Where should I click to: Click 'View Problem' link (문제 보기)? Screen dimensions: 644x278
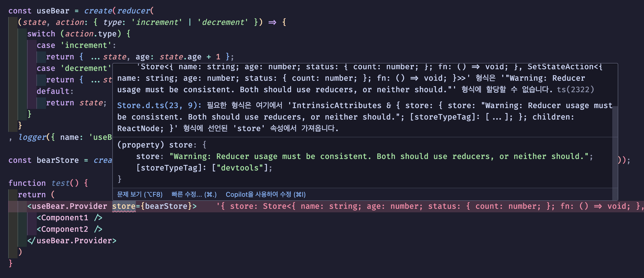click(140, 195)
